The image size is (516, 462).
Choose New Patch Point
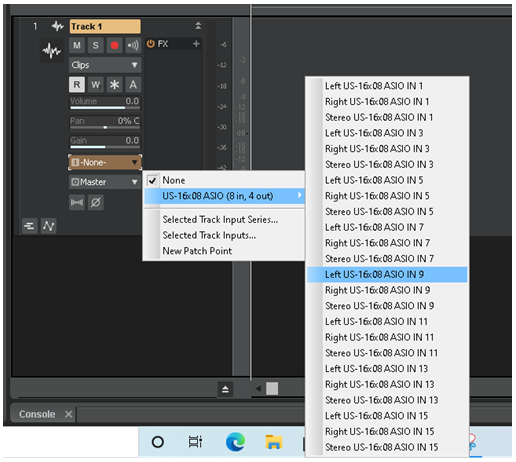tap(224, 251)
